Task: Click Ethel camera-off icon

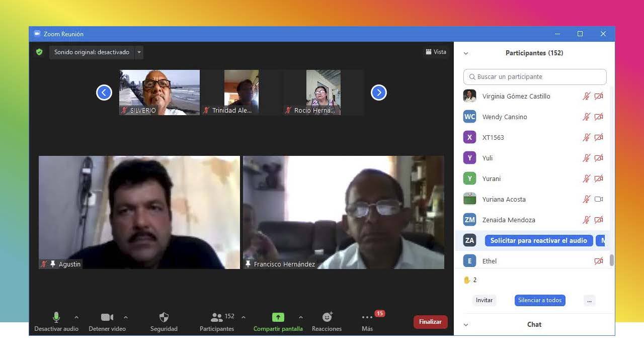Action: pos(599,261)
